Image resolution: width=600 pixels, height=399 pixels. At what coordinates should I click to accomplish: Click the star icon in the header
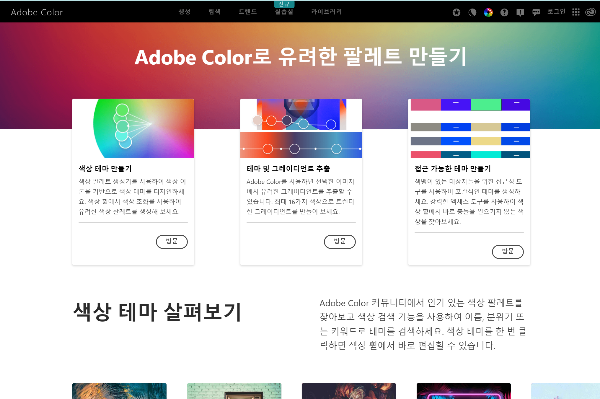tap(456, 12)
